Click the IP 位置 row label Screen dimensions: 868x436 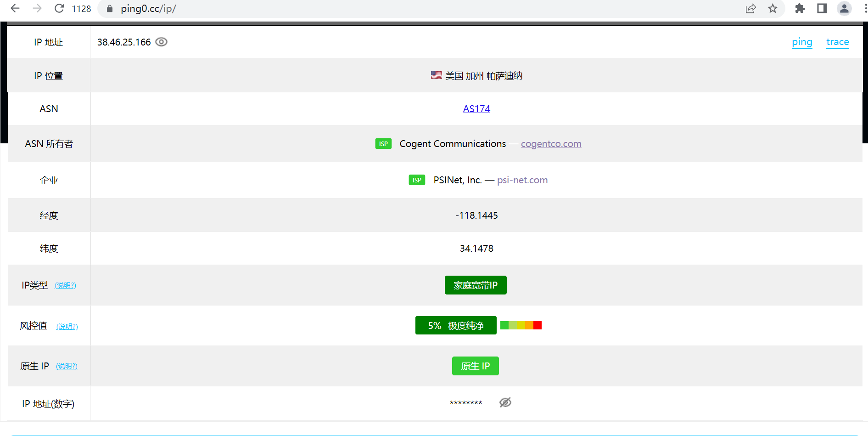(x=48, y=76)
